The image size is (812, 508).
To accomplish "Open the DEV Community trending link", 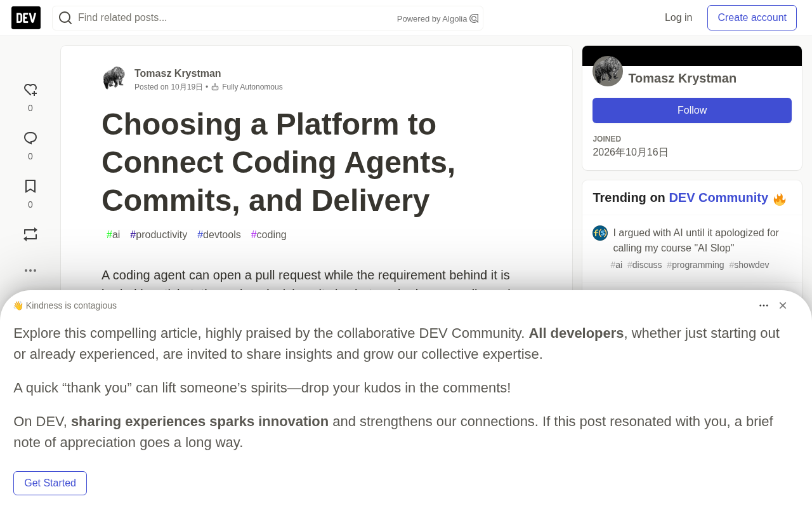I will (x=718, y=197).
